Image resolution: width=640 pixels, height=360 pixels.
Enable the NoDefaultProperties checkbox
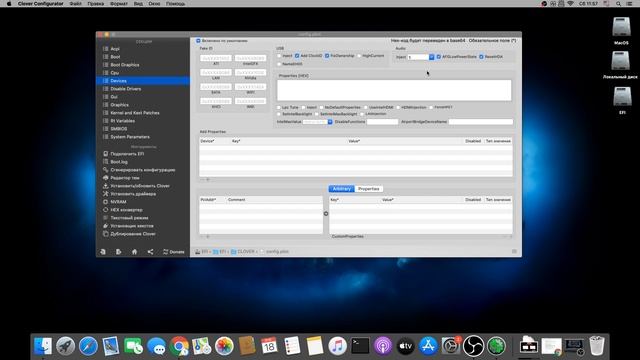322,107
